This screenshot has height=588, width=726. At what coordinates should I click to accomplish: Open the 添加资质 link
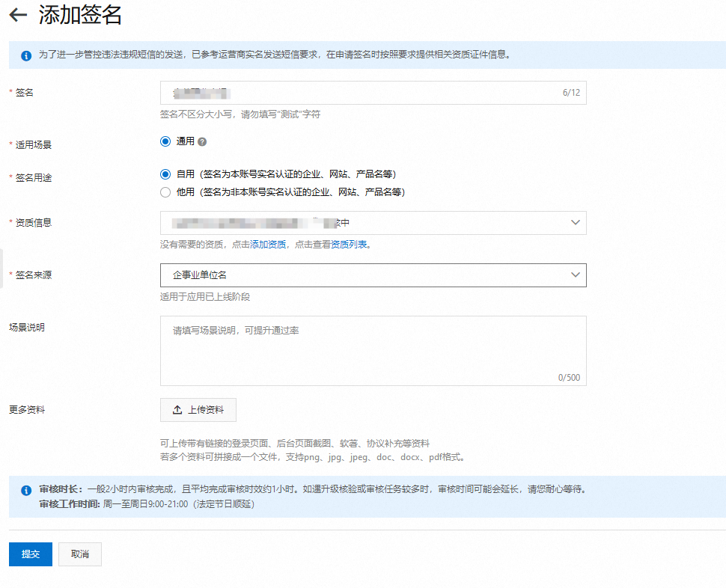268,245
